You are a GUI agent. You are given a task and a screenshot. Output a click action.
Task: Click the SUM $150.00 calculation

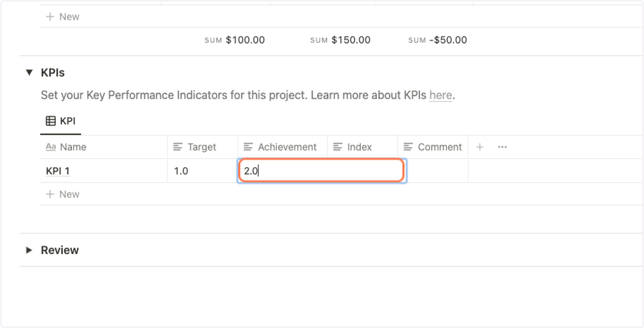(340, 40)
